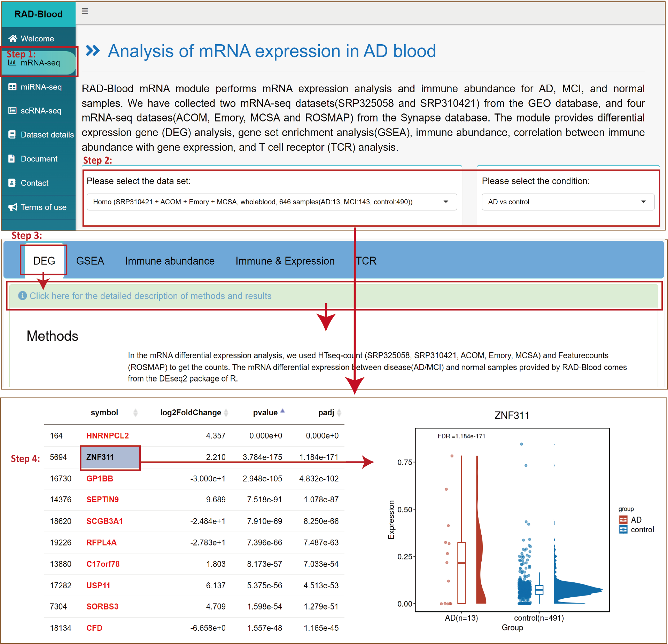Click gene symbol SEPTIN9
The width and height of the screenshot is (668, 644).
coord(102,500)
